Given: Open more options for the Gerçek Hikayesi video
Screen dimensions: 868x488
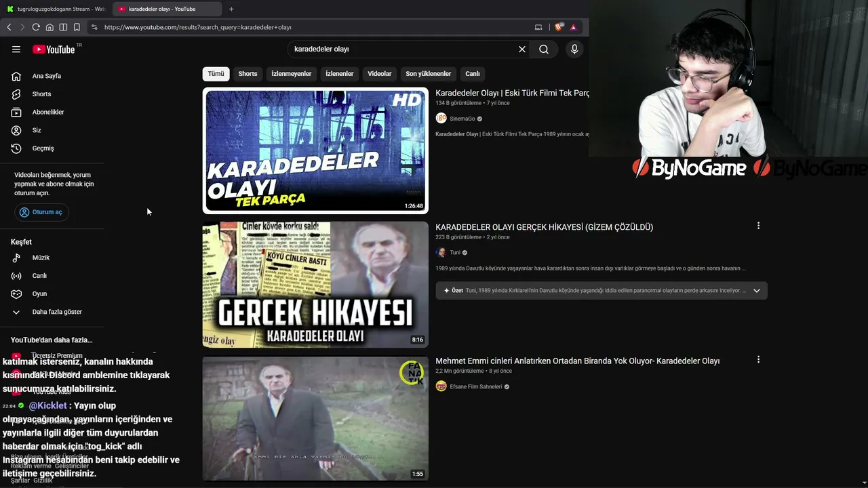Looking at the screenshot, I should point(758,226).
